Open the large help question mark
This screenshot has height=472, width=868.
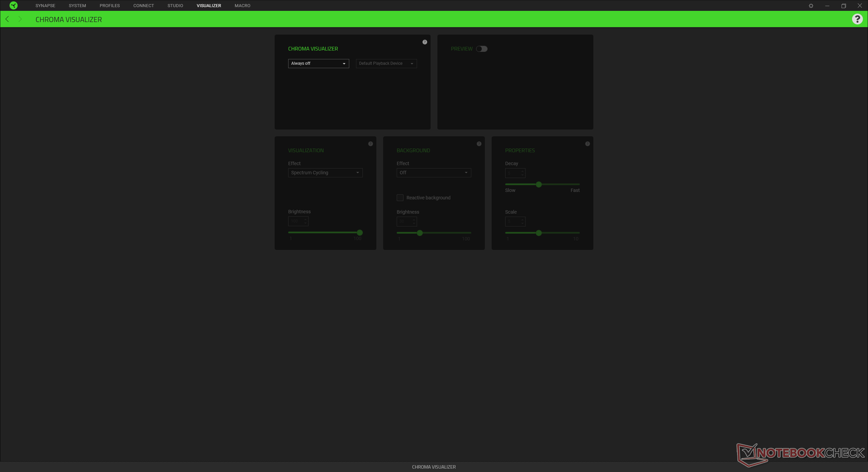tap(857, 19)
